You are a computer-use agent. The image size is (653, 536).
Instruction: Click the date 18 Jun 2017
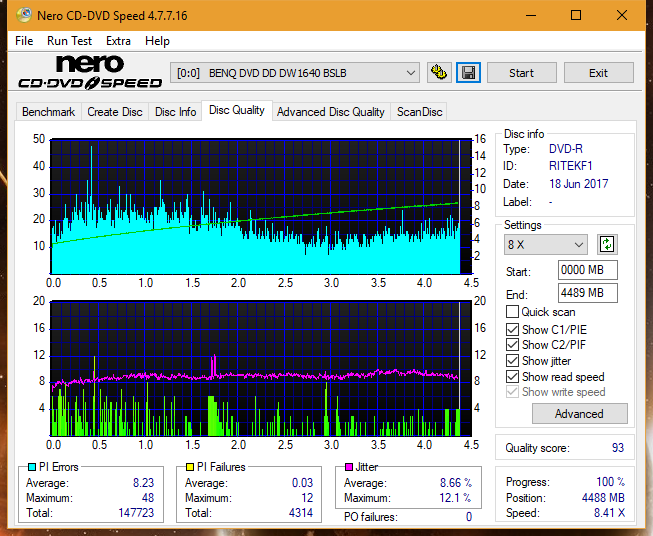[578, 184]
